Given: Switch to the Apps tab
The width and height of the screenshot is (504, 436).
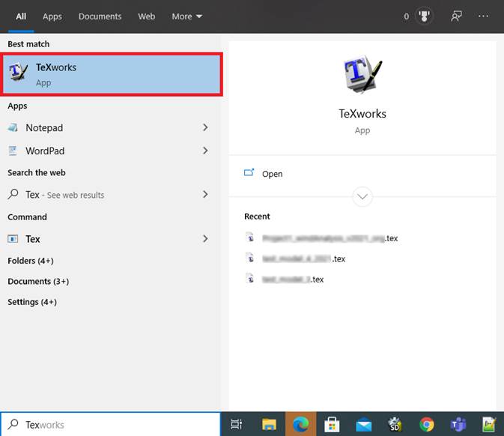Looking at the screenshot, I should point(52,16).
